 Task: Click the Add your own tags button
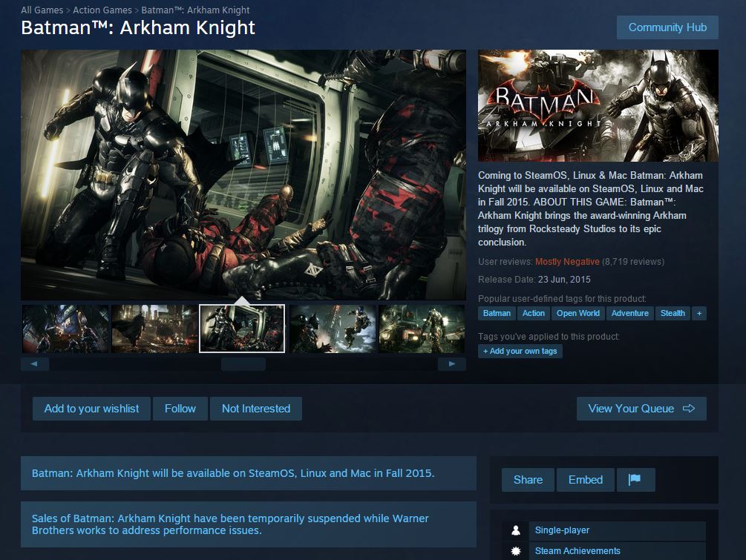520,351
